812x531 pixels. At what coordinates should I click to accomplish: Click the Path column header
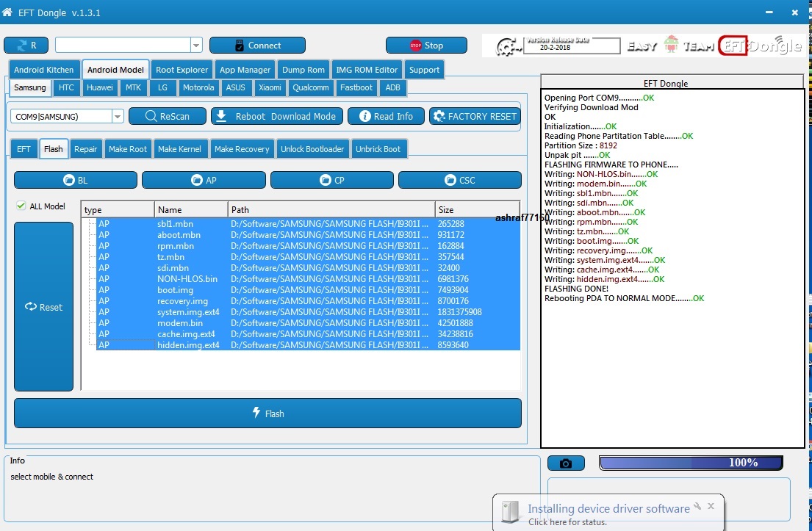click(331, 209)
